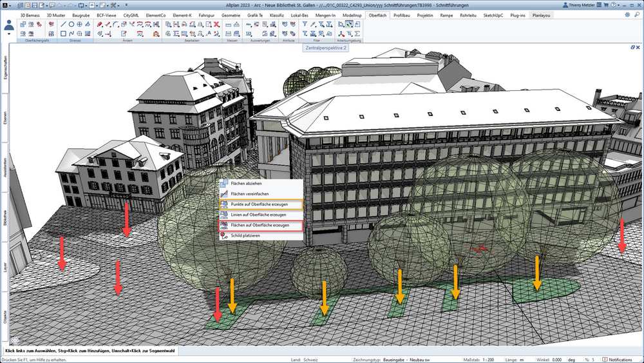Select the circle tool in Diverses group

click(x=71, y=25)
